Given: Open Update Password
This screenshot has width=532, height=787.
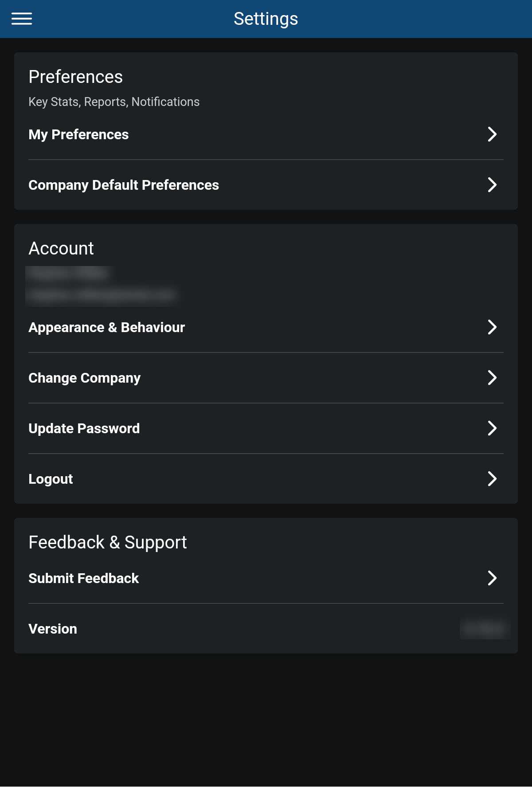Looking at the screenshot, I should point(84,428).
